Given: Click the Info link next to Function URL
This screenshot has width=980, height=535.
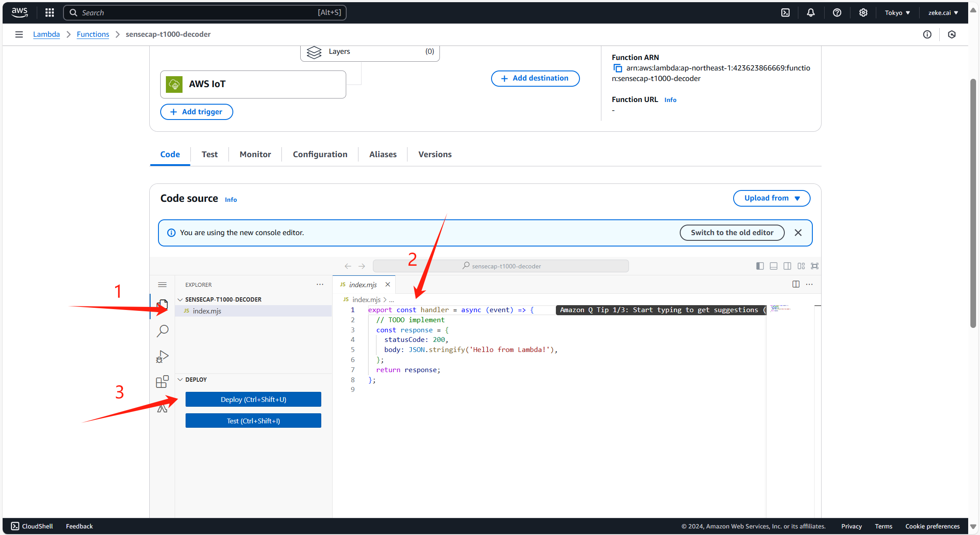Looking at the screenshot, I should click(x=671, y=100).
